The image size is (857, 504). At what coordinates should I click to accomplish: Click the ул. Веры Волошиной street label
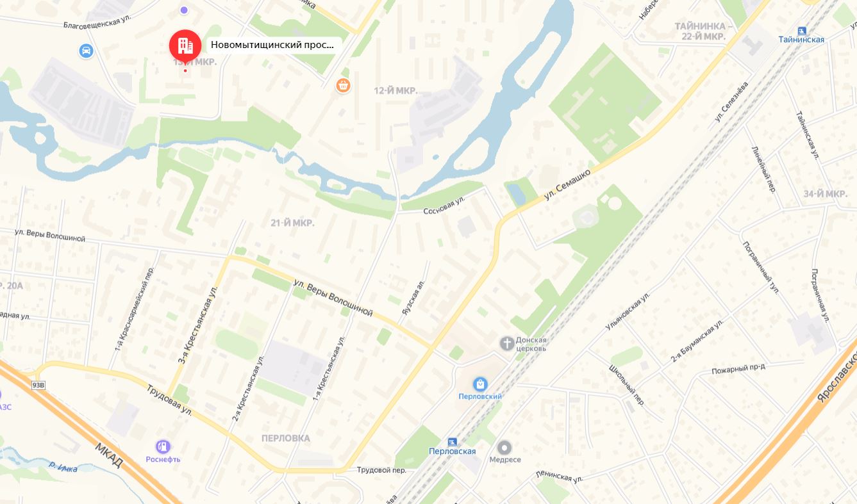333,297
